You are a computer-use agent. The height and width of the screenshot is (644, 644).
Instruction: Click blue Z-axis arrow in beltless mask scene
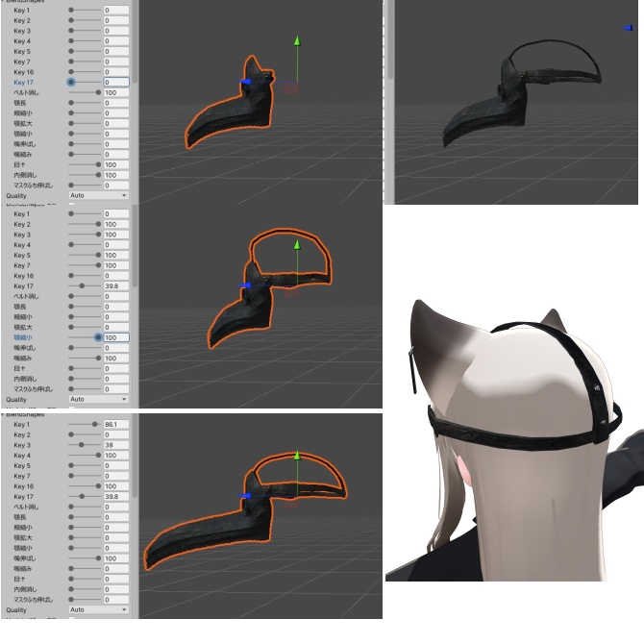[245, 82]
